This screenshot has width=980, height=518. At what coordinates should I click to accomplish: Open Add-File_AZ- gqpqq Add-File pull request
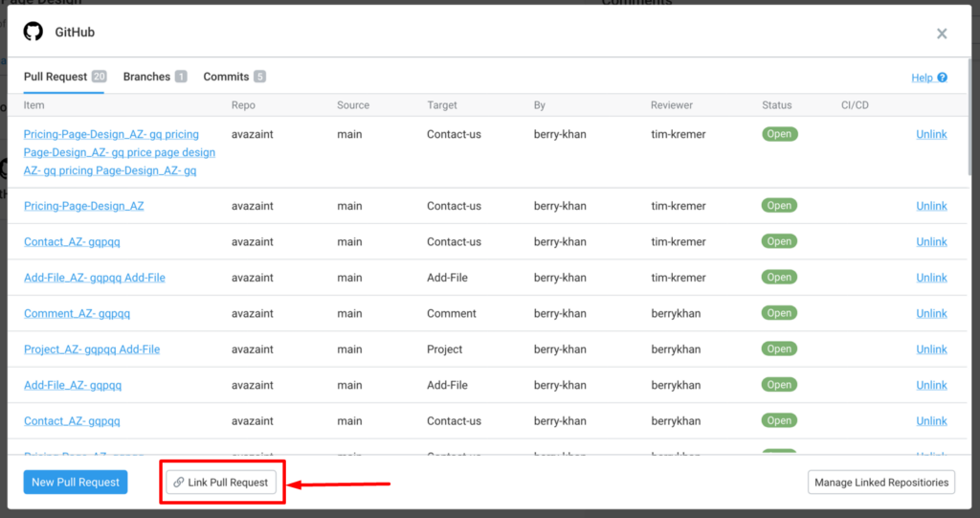tap(95, 277)
